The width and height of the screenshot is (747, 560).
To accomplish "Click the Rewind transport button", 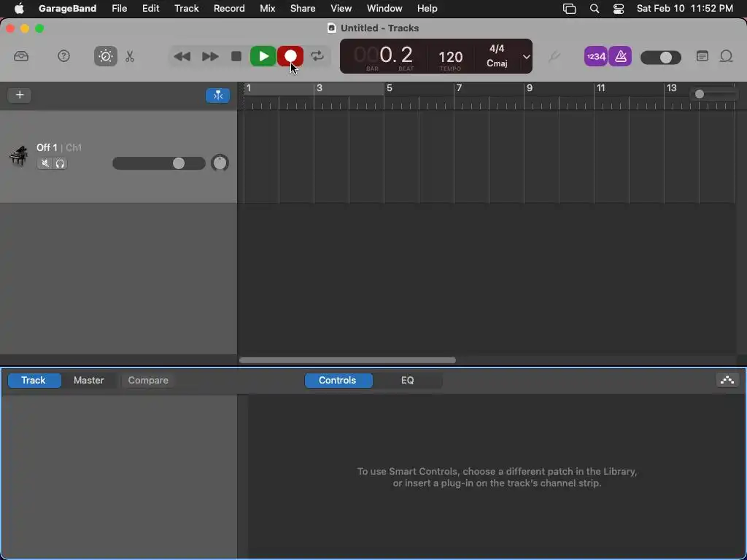I will pos(182,57).
